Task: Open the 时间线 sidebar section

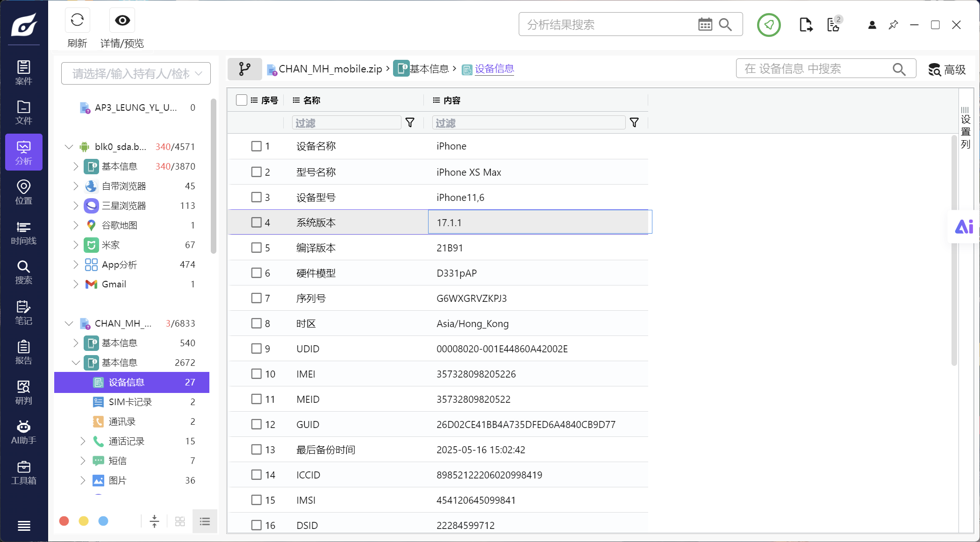Action: [x=24, y=232]
